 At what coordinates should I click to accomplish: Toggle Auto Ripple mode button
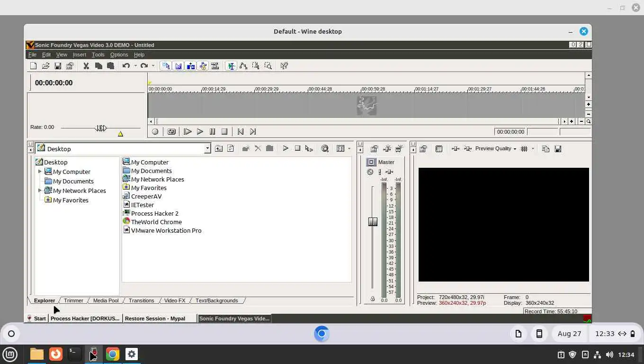pos(190,66)
